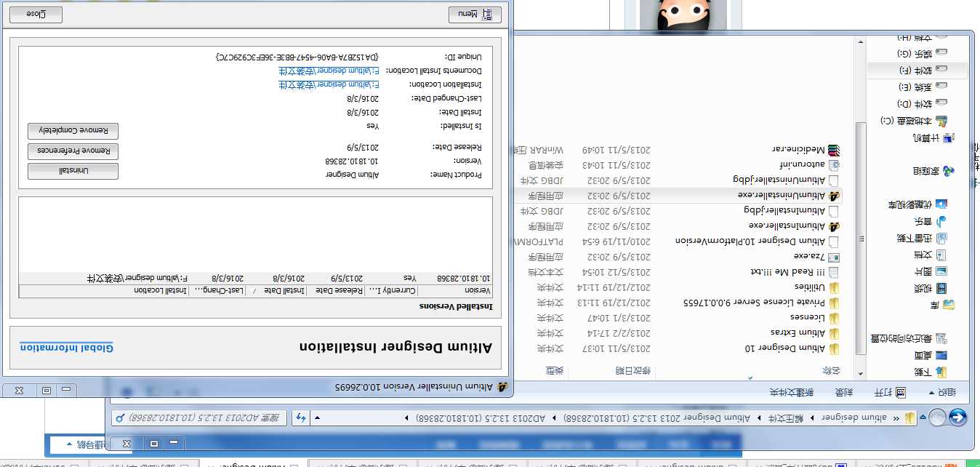Sort files by the 名称 column header
The height and width of the screenshot is (467, 980).
click(830, 372)
